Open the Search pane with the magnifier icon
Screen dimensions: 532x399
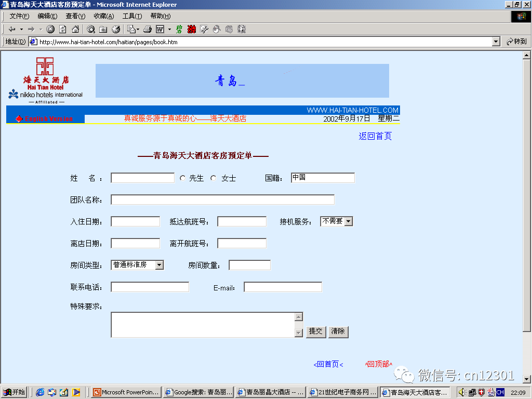[x=90, y=29]
